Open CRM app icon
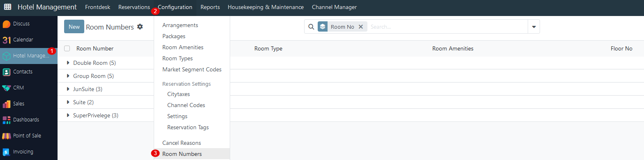Screen dimensions: 644x160 point(7,88)
